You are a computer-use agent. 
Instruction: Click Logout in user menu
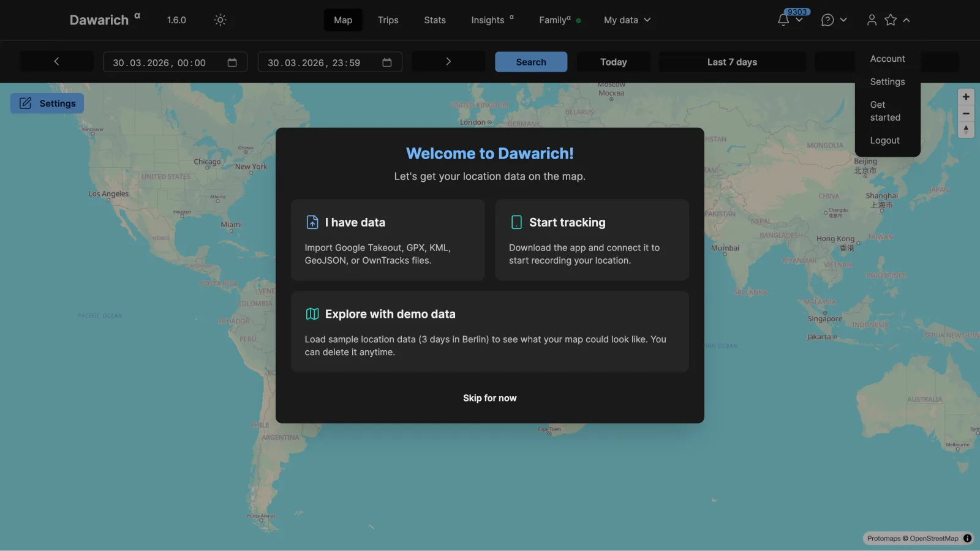[x=885, y=141]
